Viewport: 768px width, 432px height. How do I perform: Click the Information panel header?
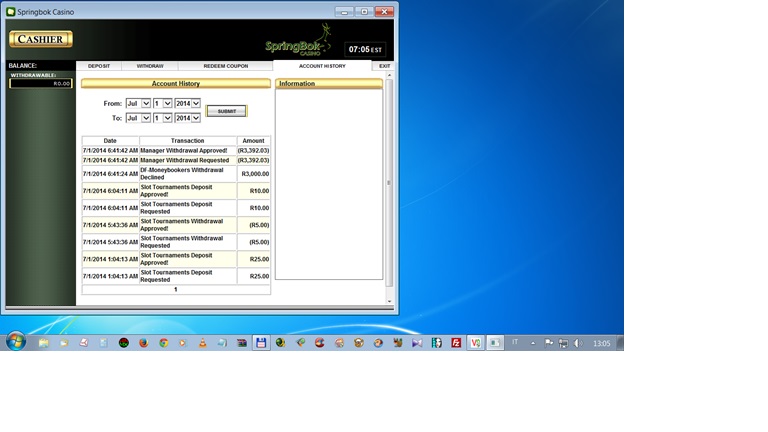pos(329,84)
